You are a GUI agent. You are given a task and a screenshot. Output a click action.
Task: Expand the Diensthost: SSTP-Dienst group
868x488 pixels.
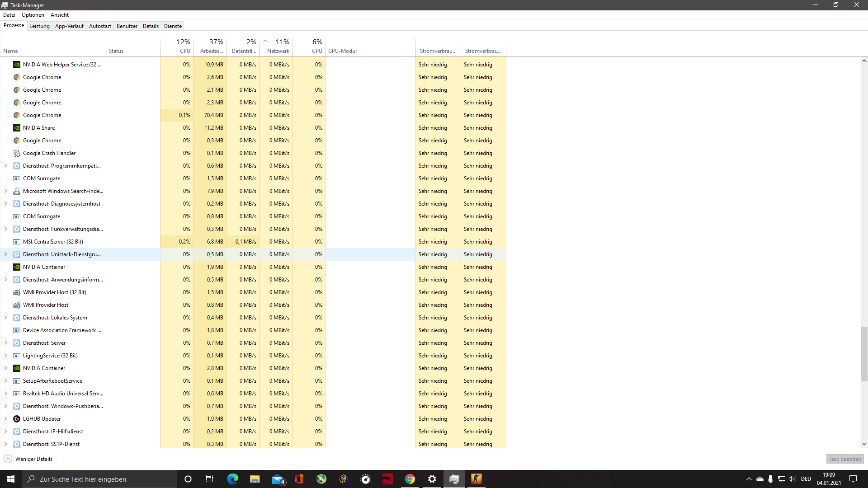click(x=5, y=444)
